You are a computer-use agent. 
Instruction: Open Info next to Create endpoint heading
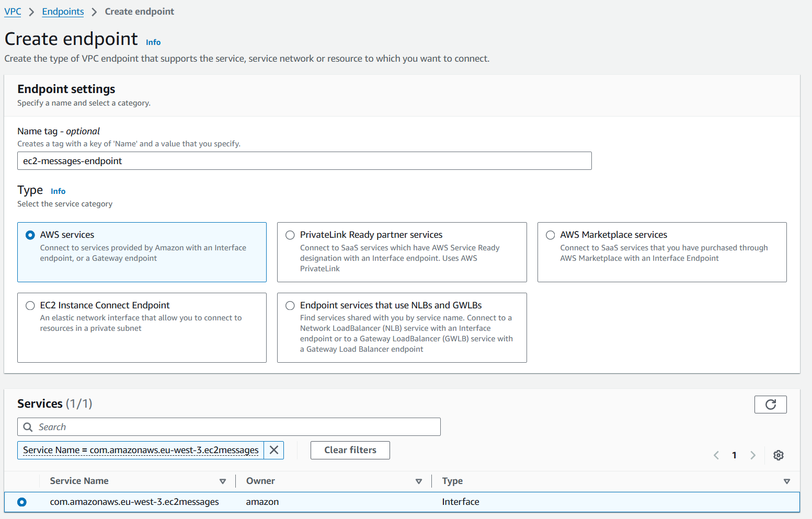153,42
